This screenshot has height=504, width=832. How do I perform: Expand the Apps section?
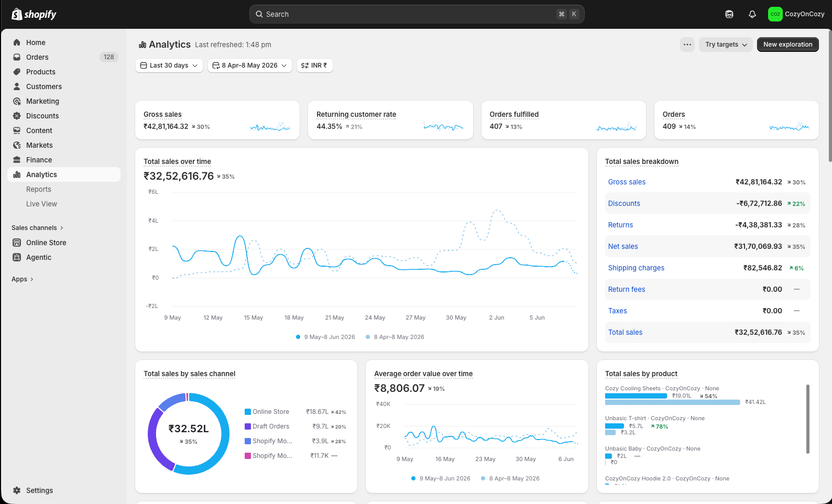pyautogui.click(x=23, y=279)
